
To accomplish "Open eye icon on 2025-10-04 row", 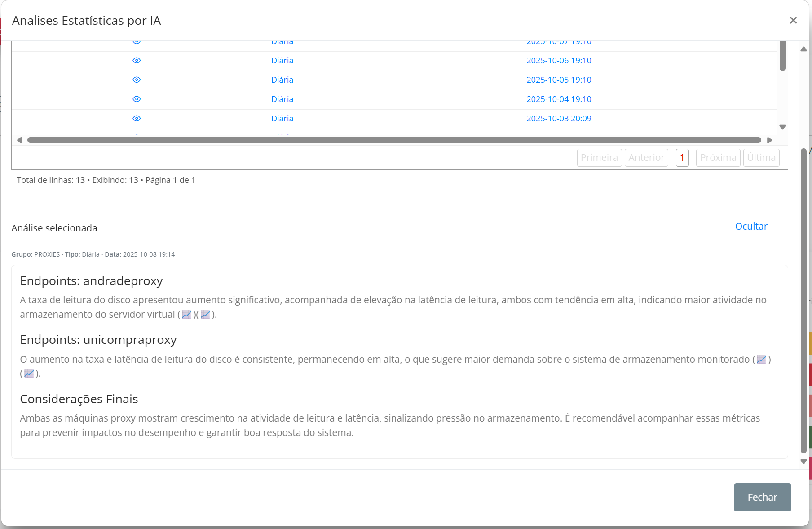I will (137, 99).
